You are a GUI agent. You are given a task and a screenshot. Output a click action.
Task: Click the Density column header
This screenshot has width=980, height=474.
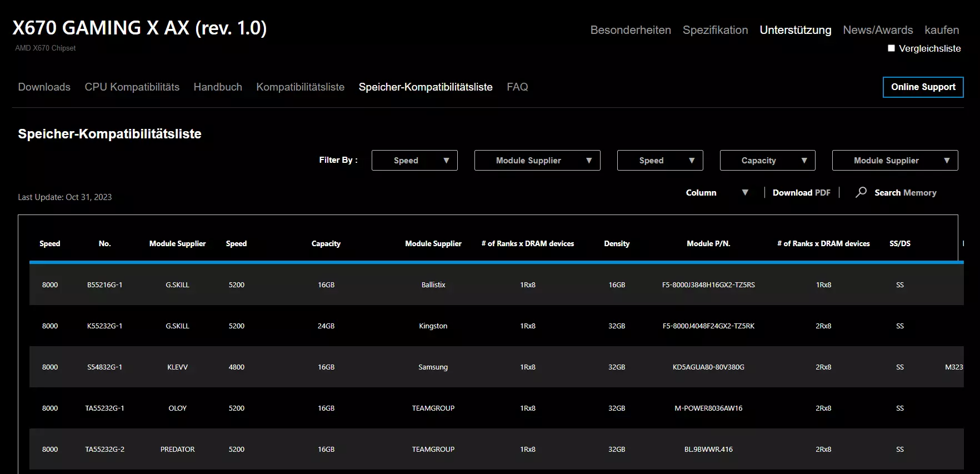(x=617, y=243)
